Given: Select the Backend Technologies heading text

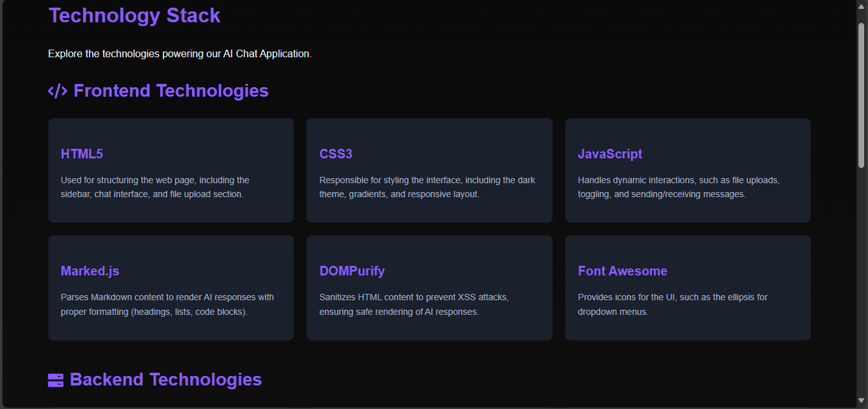Looking at the screenshot, I should point(165,380).
